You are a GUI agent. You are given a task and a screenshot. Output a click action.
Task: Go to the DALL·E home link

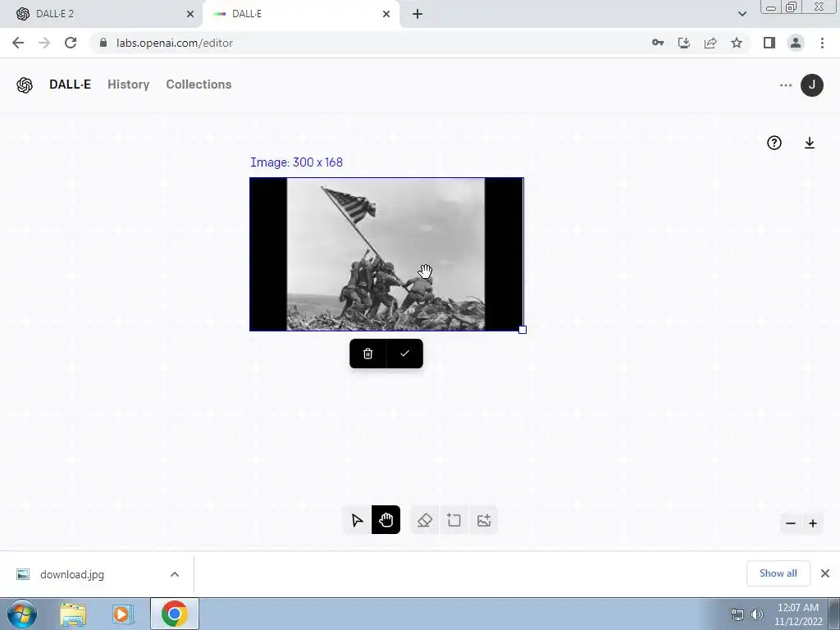pyautogui.click(x=71, y=84)
